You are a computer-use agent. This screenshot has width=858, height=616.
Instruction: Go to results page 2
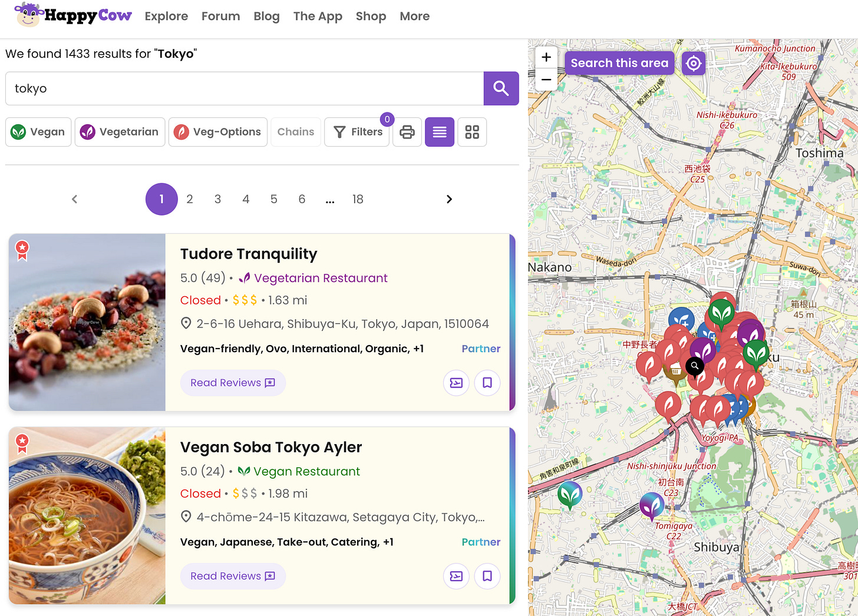pyautogui.click(x=190, y=199)
